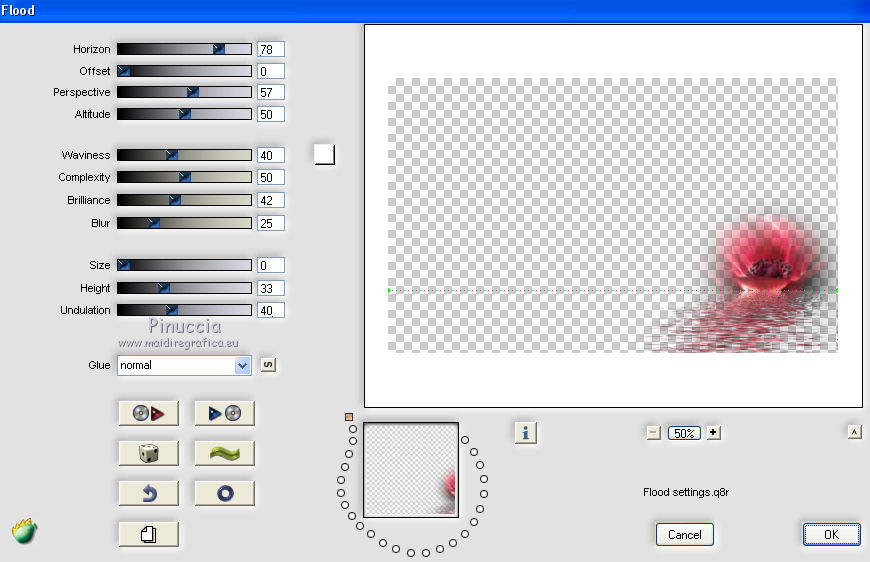The width and height of the screenshot is (870, 562).
Task: Click the Altitude value field showing 50
Action: [271, 114]
